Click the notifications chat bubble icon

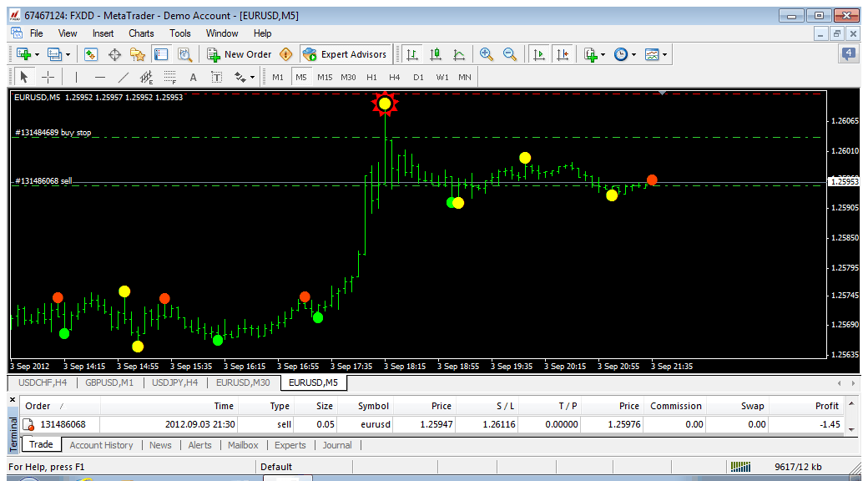848,53
